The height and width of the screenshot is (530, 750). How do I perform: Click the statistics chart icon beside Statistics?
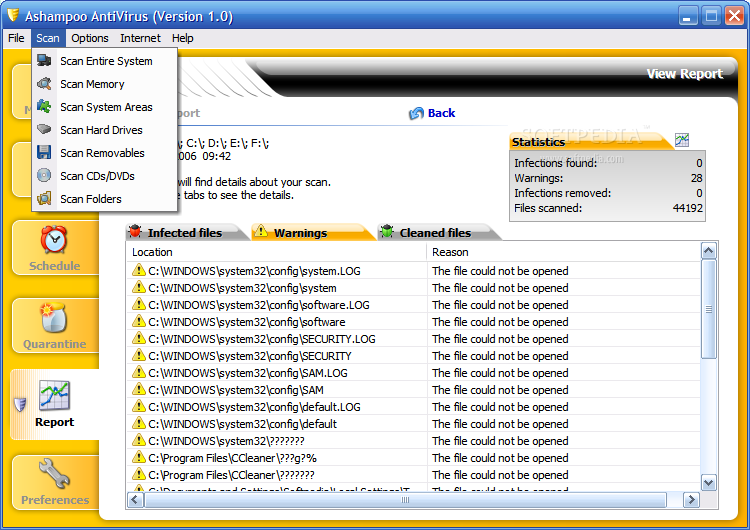click(682, 140)
